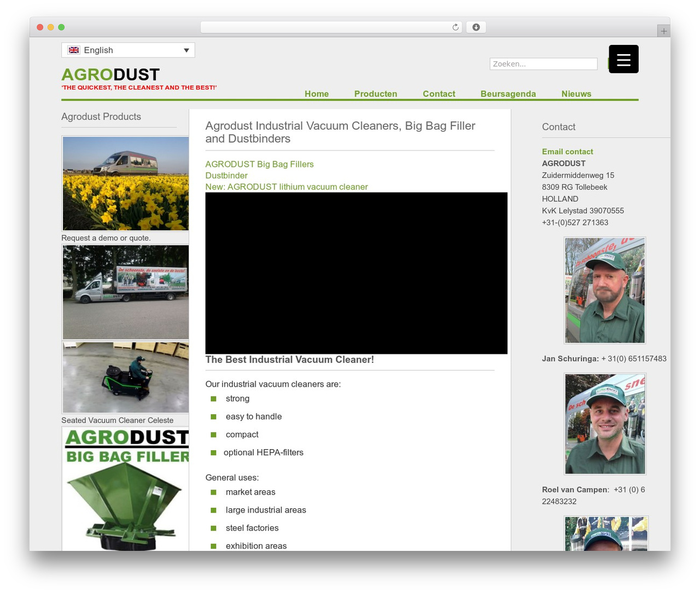
Task: Click 'The Best Industrial Vacuum Cleaner!' heading
Action: [290, 359]
